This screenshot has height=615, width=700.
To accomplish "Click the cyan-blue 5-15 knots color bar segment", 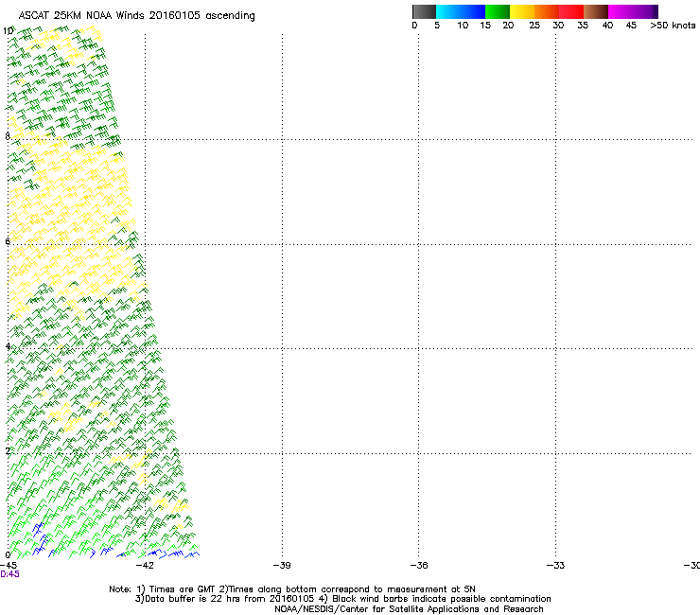I will 461,11.
